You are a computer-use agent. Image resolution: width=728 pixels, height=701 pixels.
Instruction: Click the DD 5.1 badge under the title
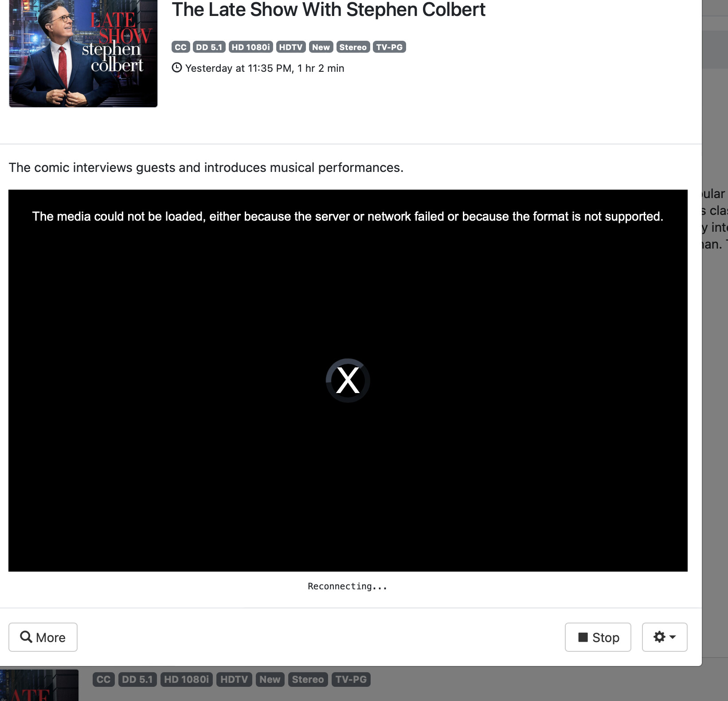pos(209,47)
